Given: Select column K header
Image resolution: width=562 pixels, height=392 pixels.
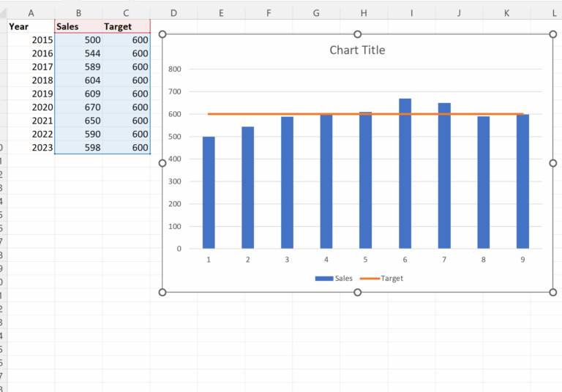Looking at the screenshot, I should [x=506, y=13].
